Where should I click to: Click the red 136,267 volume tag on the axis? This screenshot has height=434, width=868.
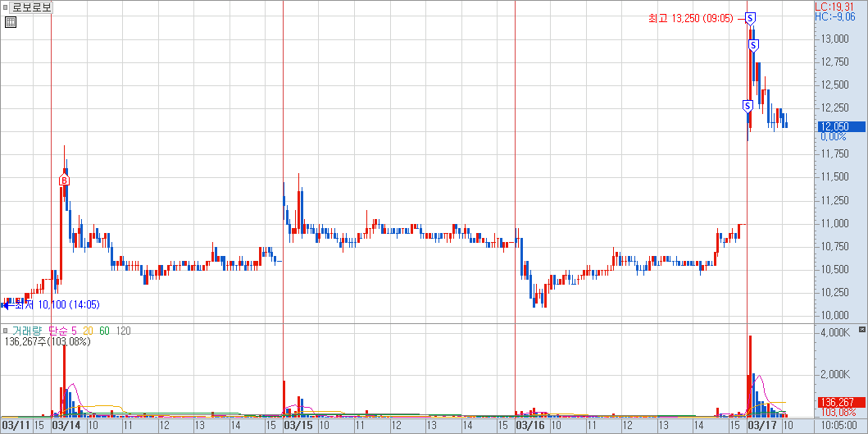coord(842,402)
